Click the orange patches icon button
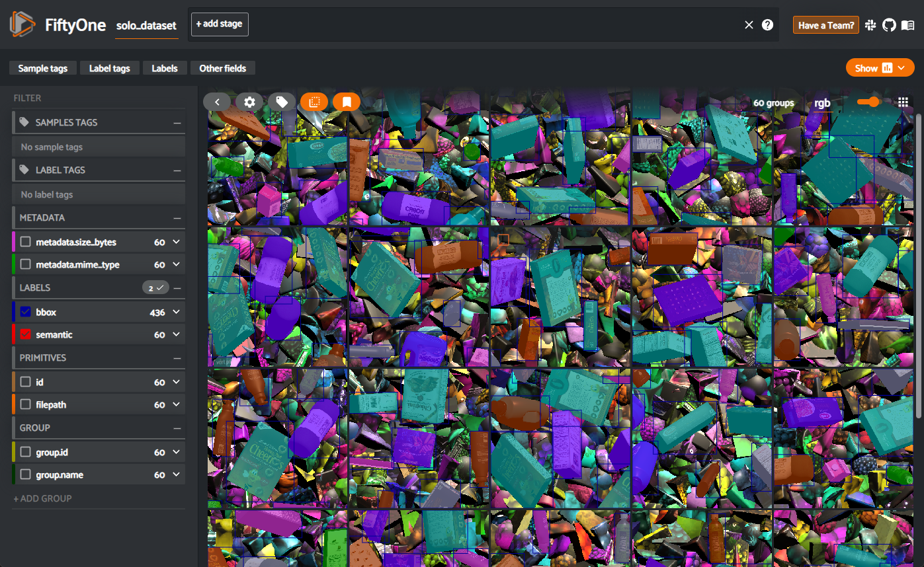The width and height of the screenshot is (924, 567). (x=314, y=102)
